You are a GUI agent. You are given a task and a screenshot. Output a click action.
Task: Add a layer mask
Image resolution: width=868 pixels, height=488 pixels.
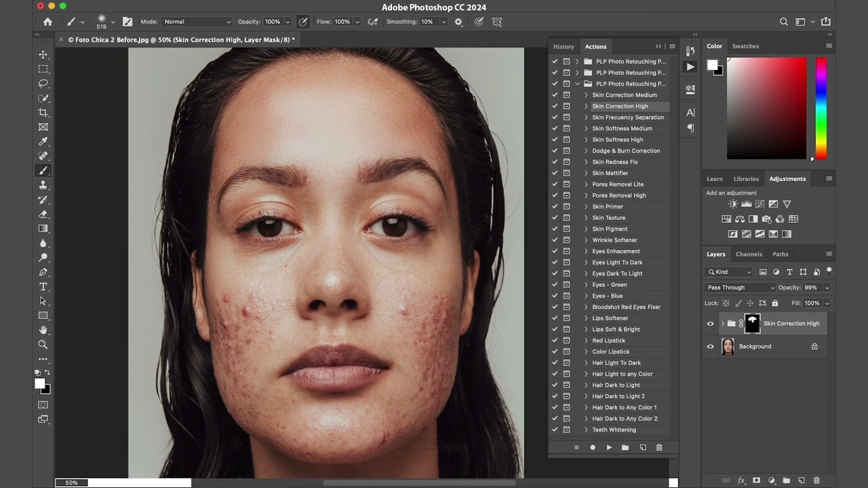pos(756,481)
